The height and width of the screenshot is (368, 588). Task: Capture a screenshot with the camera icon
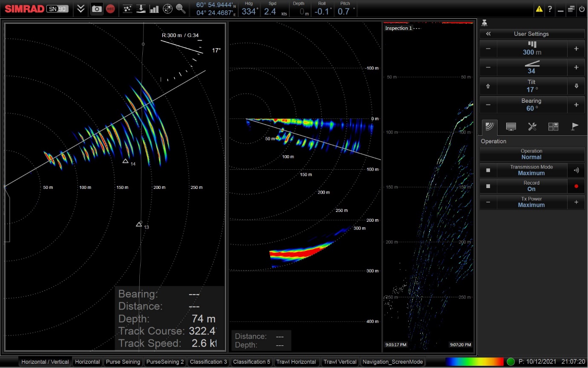(x=97, y=9)
